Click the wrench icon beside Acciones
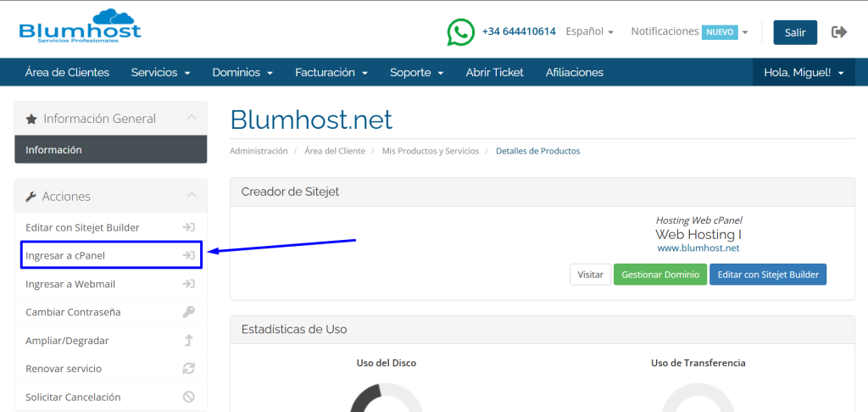The width and height of the screenshot is (868, 412). [x=31, y=197]
